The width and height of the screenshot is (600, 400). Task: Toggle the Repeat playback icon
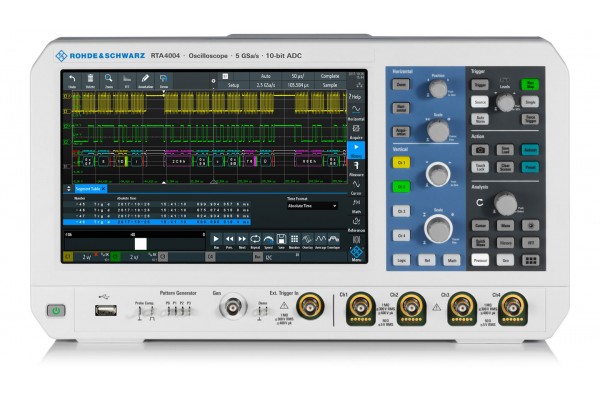coord(255,241)
